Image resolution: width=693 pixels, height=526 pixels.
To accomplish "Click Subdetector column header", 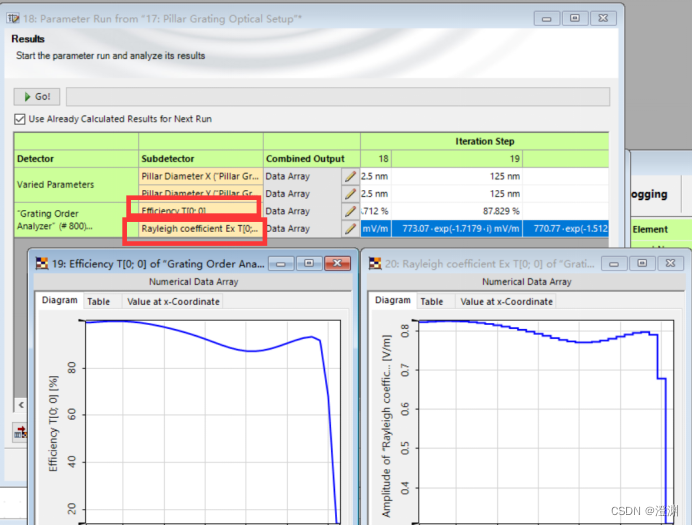I will (201, 159).
